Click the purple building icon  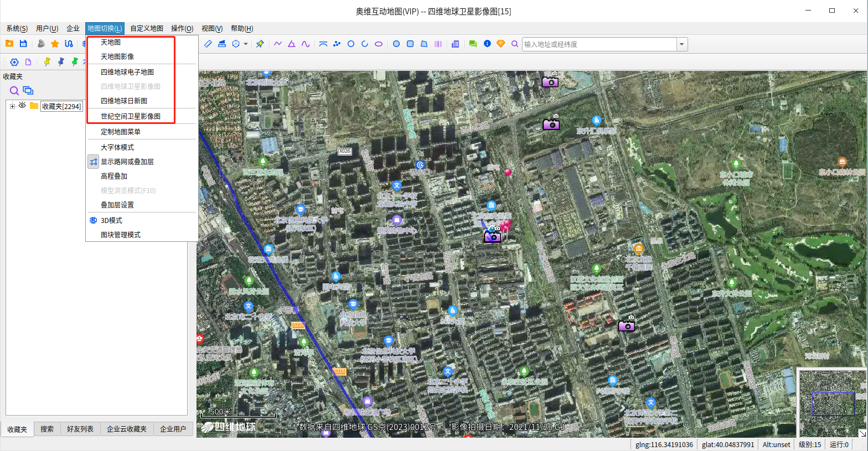tap(456, 44)
